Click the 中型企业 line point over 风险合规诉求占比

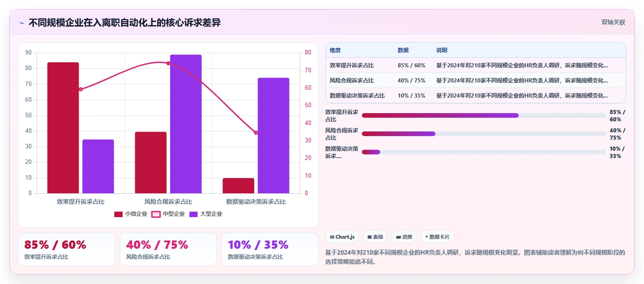168,63
